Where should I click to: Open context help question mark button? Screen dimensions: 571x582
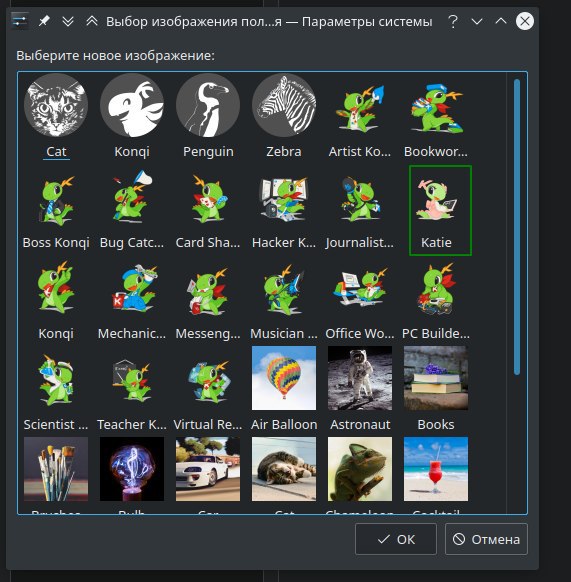(x=453, y=22)
